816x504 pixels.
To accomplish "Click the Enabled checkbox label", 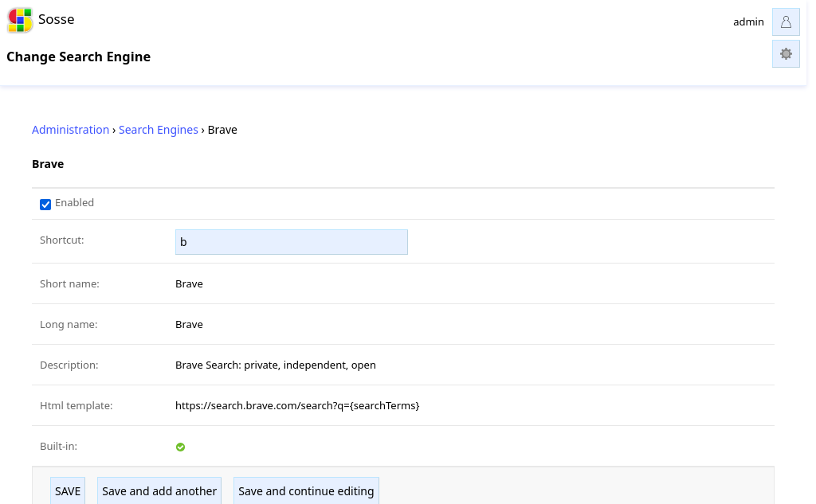I will point(74,203).
